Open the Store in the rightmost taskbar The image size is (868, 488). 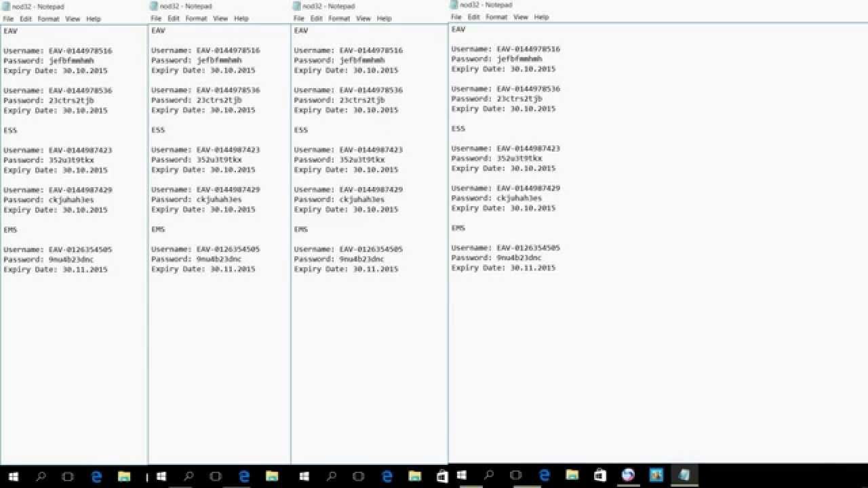point(600,475)
